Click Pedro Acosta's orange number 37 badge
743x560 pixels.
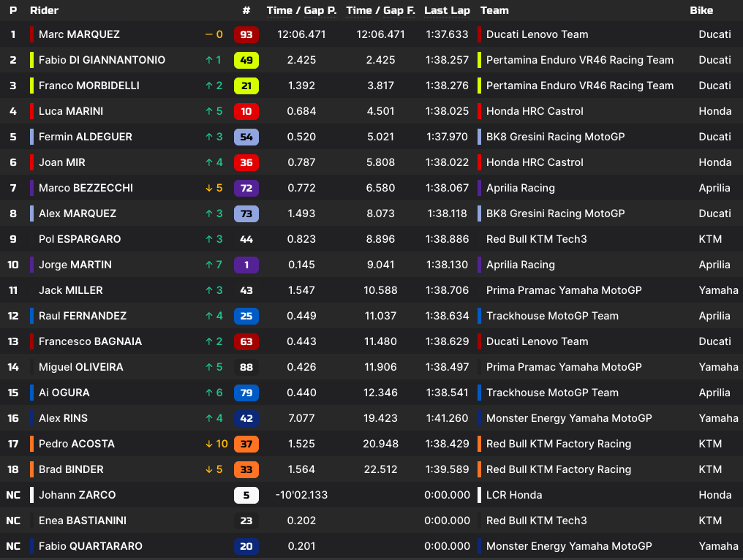(246, 444)
